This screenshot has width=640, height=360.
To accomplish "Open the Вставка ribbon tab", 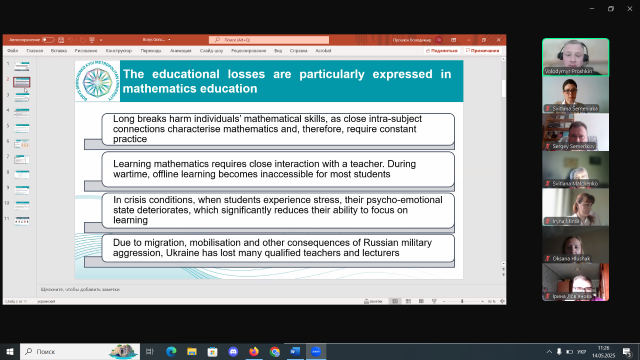I will (x=59, y=51).
